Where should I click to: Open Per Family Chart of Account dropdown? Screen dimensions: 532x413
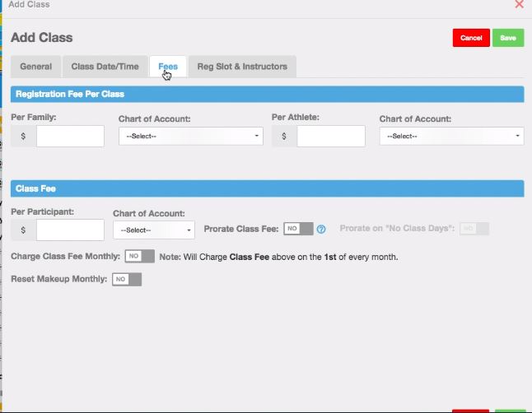(191, 136)
